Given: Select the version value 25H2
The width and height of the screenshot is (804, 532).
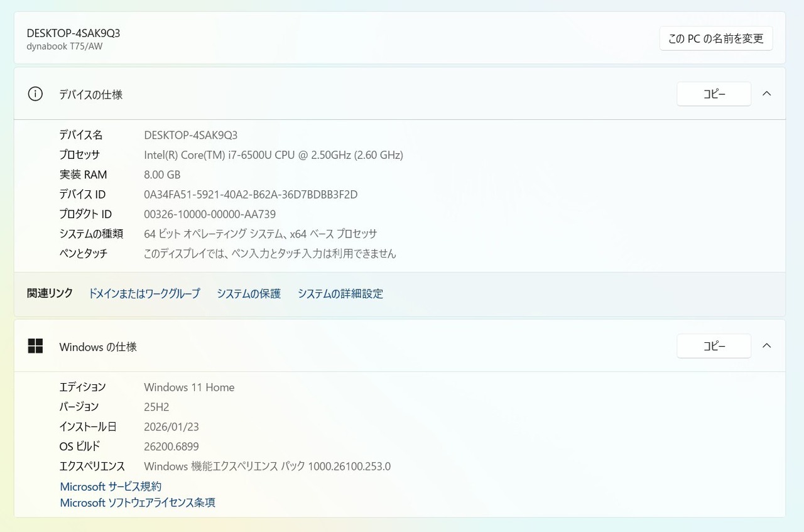Looking at the screenshot, I should click(156, 406).
